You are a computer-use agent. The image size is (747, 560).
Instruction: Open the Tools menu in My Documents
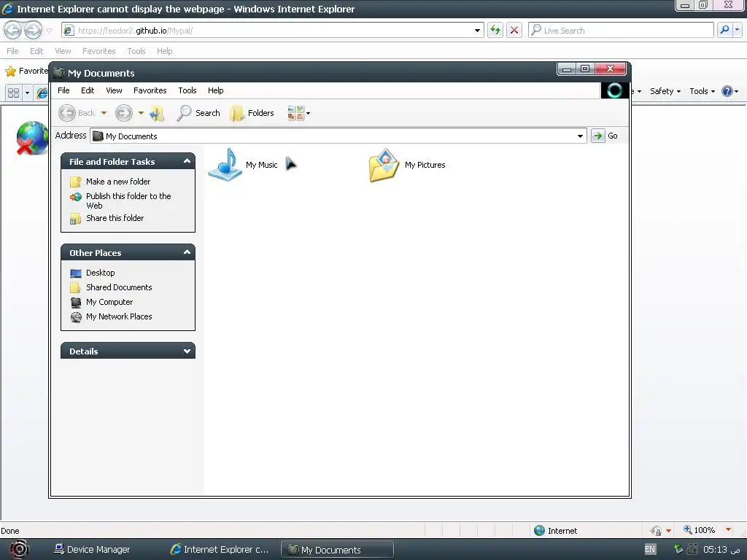point(187,90)
